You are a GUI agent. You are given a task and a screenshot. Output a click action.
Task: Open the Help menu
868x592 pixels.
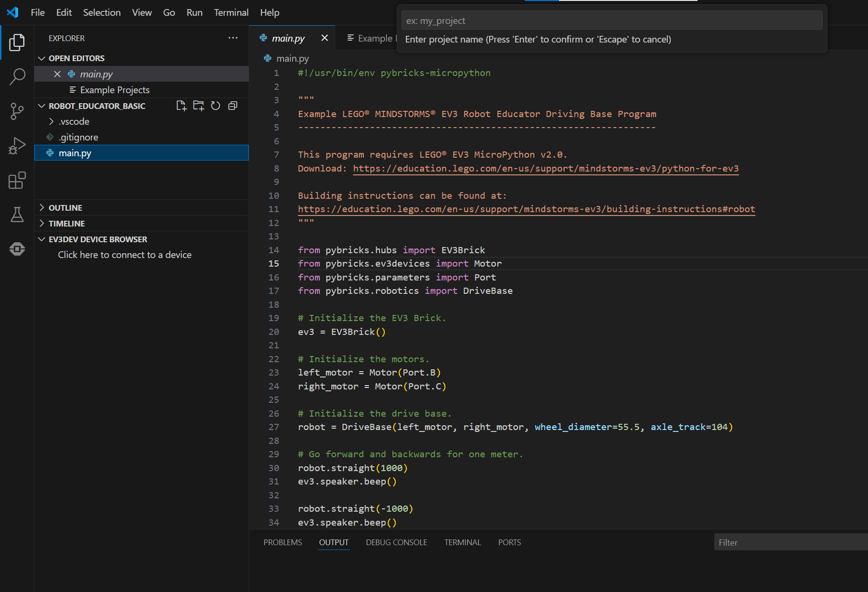(270, 12)
